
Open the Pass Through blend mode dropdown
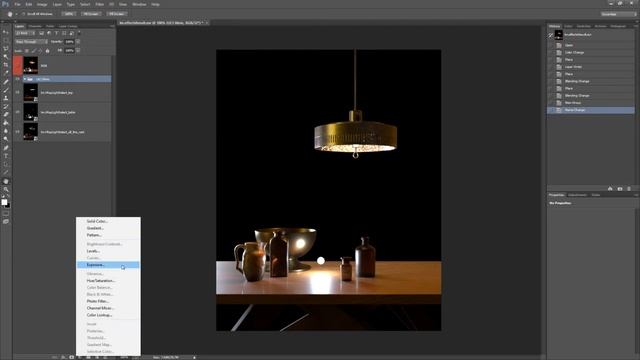click(x=31, y=42)
